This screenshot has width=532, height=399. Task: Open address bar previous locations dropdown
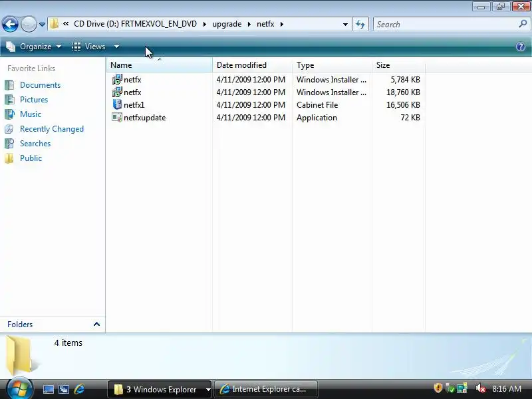(x=345, y=25)
